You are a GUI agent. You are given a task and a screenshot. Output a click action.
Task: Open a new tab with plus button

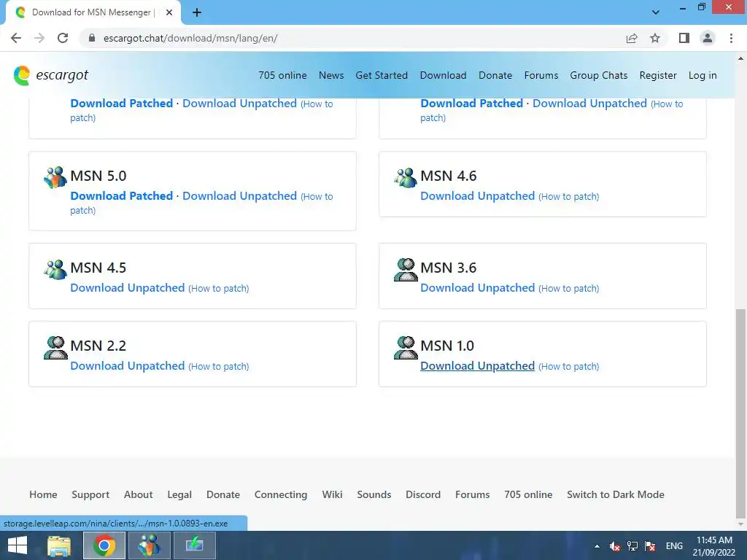[197, 12]
